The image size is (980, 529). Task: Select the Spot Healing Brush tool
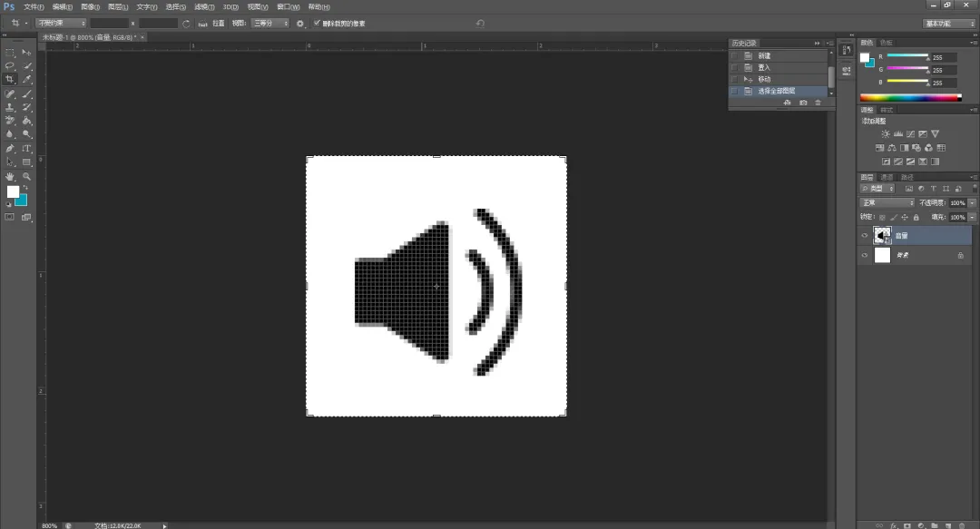coord(10,93)
